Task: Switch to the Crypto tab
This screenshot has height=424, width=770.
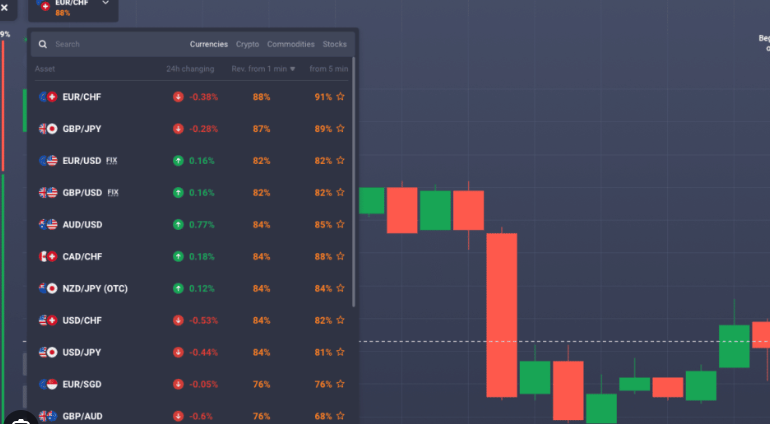Action: click(x=247, y=44)
